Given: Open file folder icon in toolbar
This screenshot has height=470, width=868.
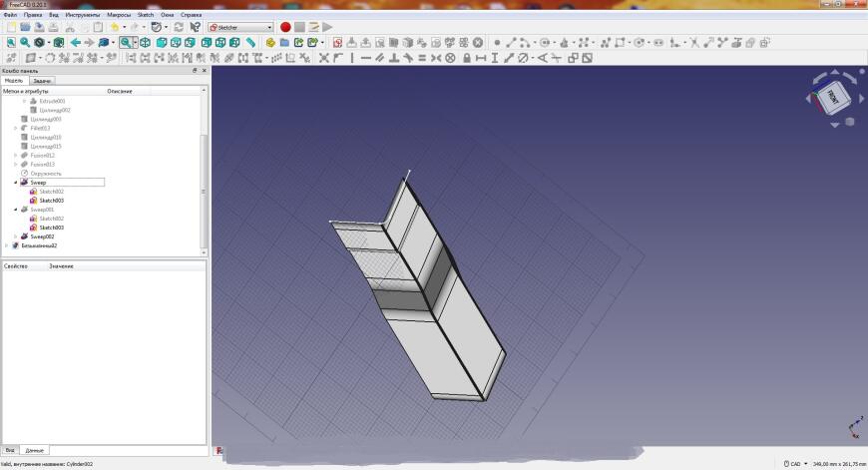Looking at the screenshot, I should 26,27.
